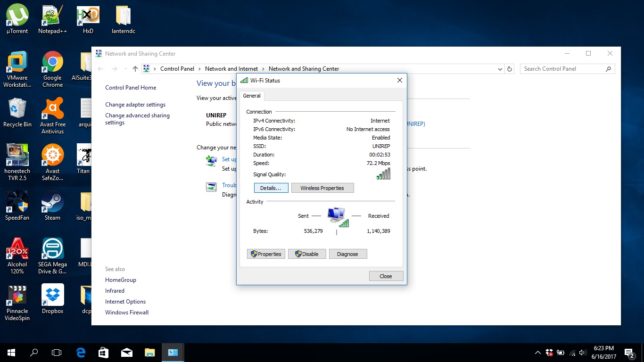The image size is (644, 362).
Task: Click Disable to turn off Wi-Fi adapter
Action: 307,254
